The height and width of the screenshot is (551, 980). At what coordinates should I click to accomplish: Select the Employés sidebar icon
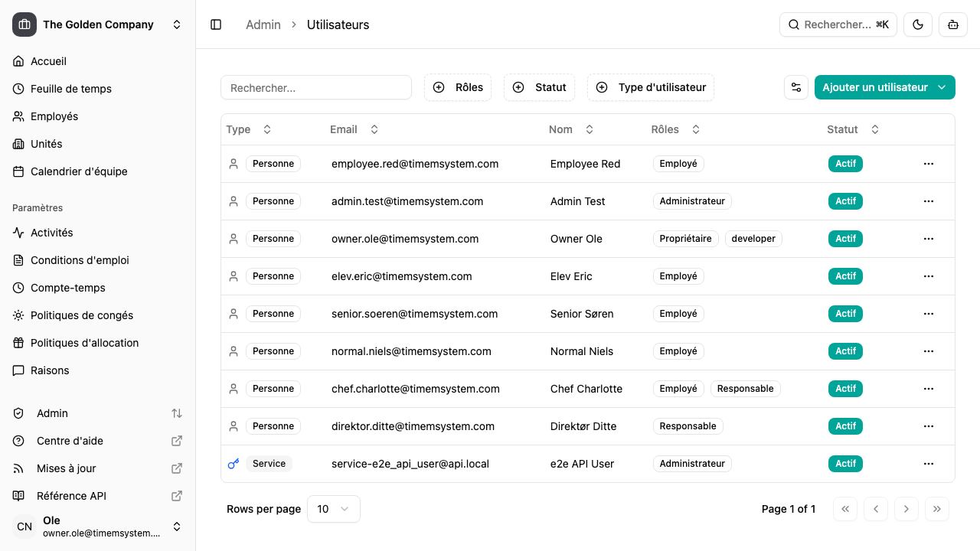tap(18, 116)
